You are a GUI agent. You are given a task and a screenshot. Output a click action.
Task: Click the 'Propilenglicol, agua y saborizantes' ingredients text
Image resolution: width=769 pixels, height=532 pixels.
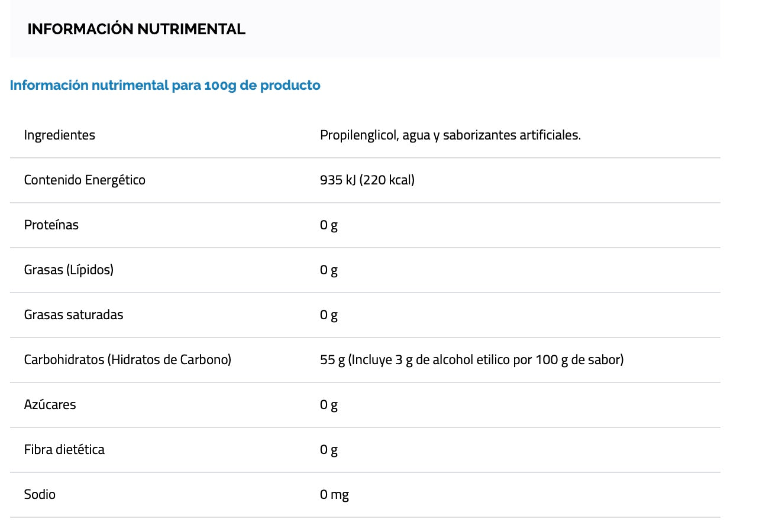click(450, 135)
